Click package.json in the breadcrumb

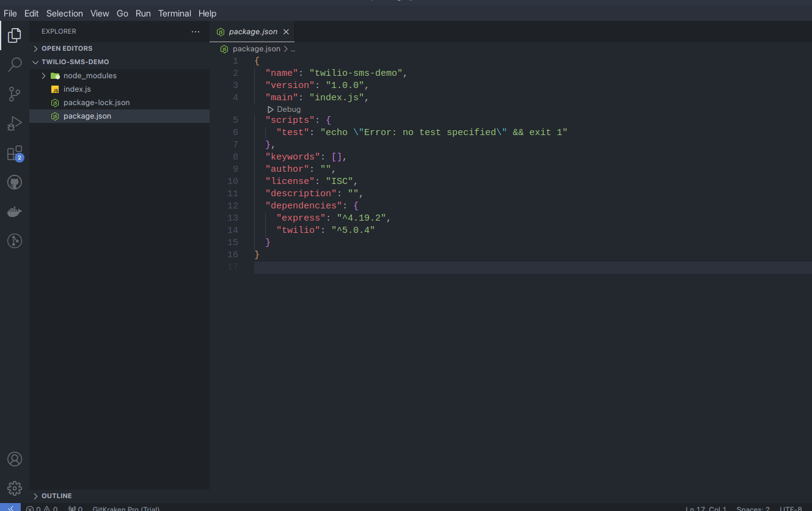[x=257, y=49]
